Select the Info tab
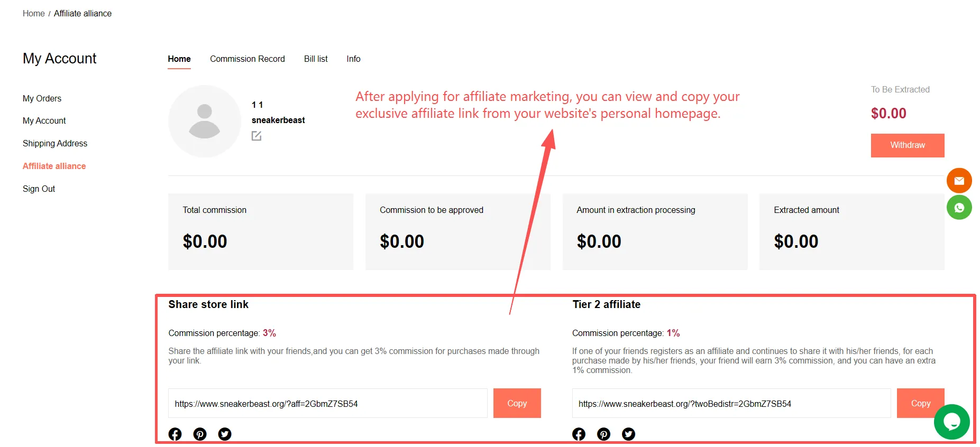This screenshot has height=447, width=980. point(353,59)
